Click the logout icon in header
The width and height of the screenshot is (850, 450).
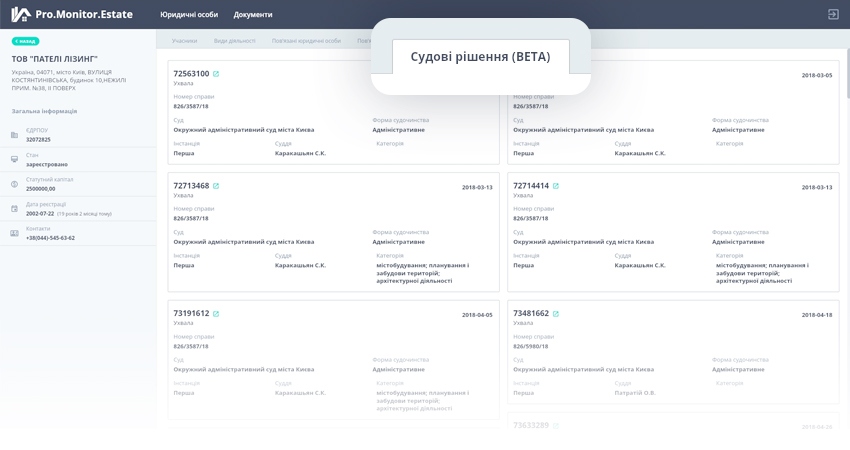833,14
